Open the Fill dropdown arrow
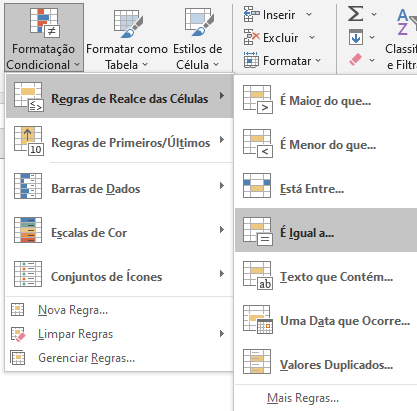The width and height of the screenshot is (417, 411). (372, 37)
